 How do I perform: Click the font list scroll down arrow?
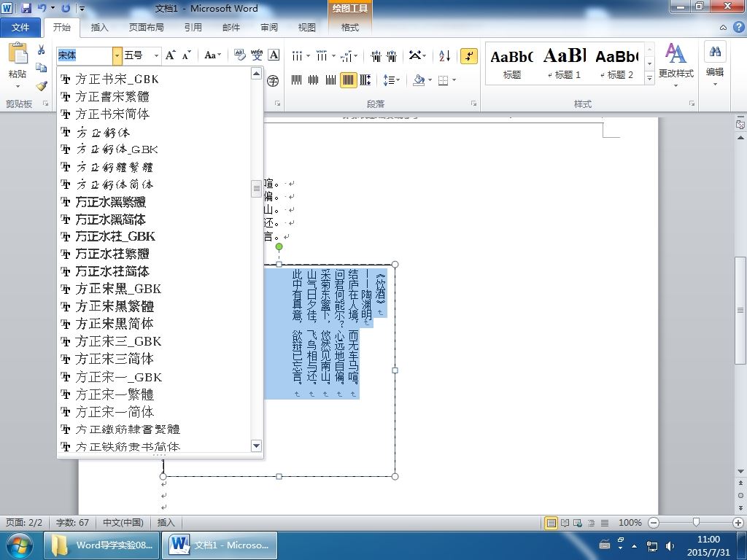(256, 446)
